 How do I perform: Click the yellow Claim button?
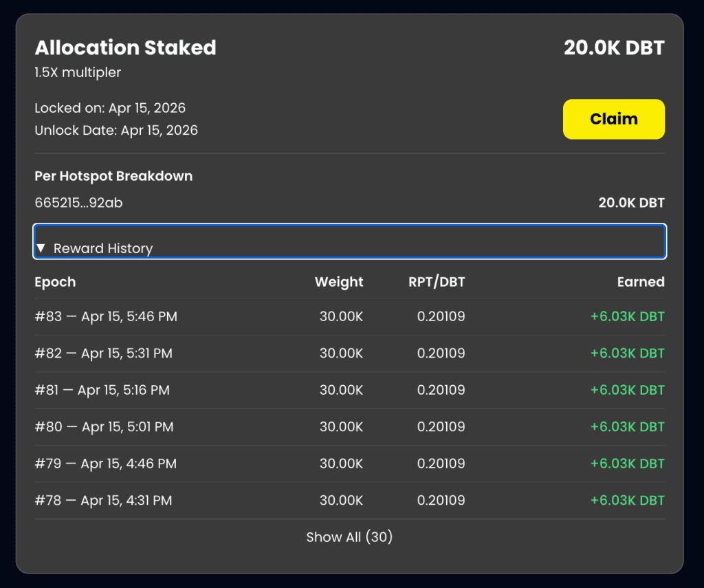613,119
